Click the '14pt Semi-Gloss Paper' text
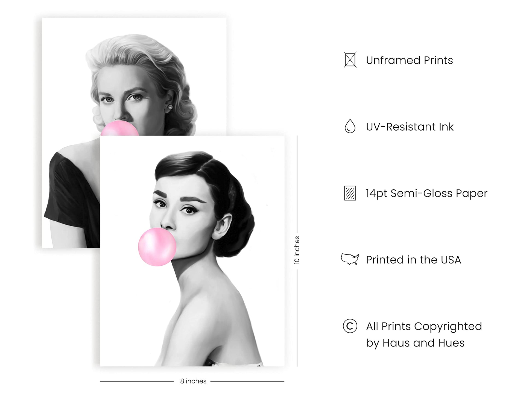This screenshot has height=399, width=532. [426, 193]
